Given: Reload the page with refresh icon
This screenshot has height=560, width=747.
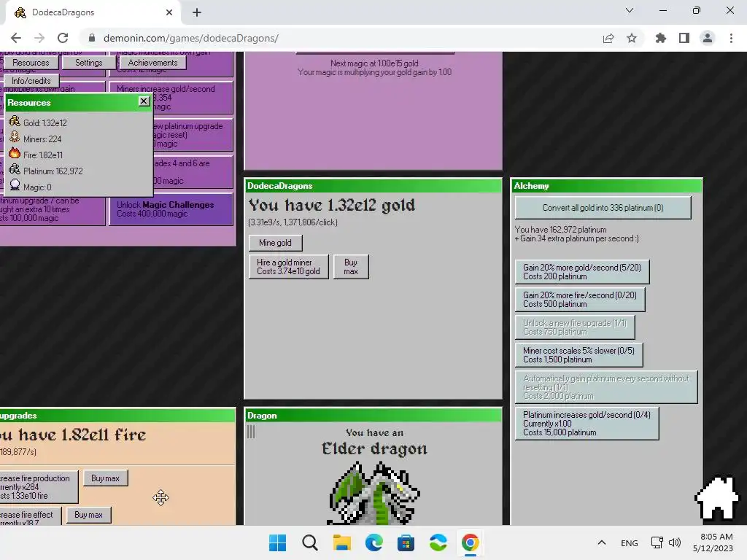Looking at the screenshot, I should (x=63, y=38).
